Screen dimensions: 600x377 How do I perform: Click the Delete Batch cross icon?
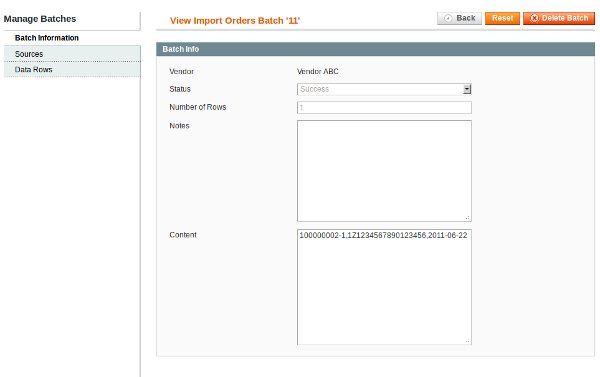(534, 18)
